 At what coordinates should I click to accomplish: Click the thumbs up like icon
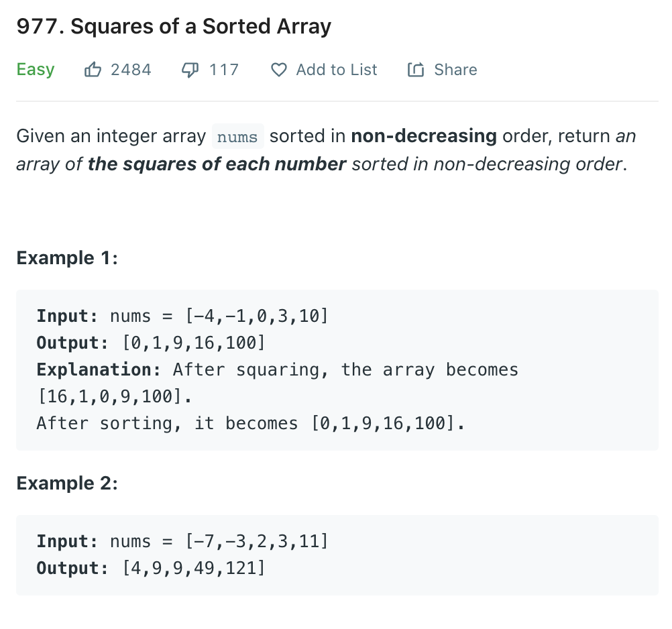pyautogui.click(x=93, y=70)
